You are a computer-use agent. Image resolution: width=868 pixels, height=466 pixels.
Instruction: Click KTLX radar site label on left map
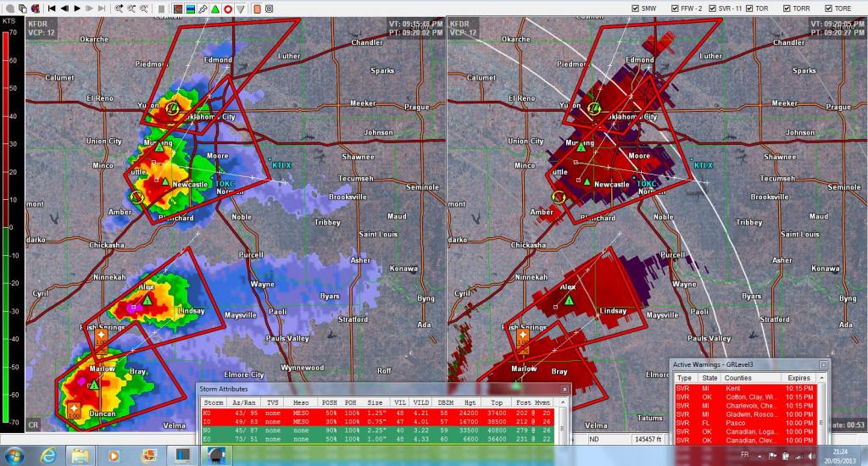pyautogui.click(x=281, y=165)
